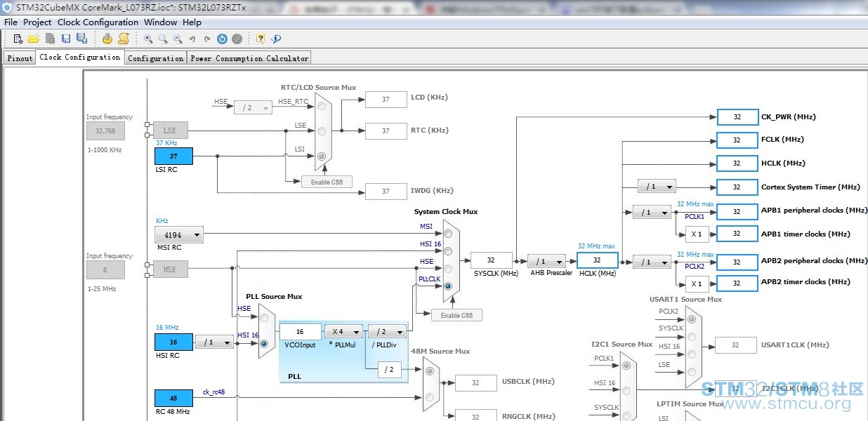Click the Save Project As icon
868x421 pixels.
pos(81,39)
